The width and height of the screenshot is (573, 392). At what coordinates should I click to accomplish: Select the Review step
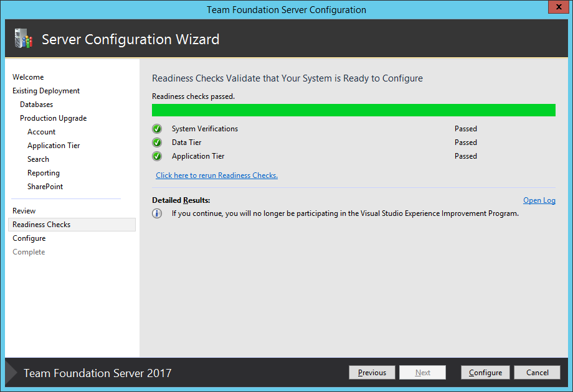24,211
